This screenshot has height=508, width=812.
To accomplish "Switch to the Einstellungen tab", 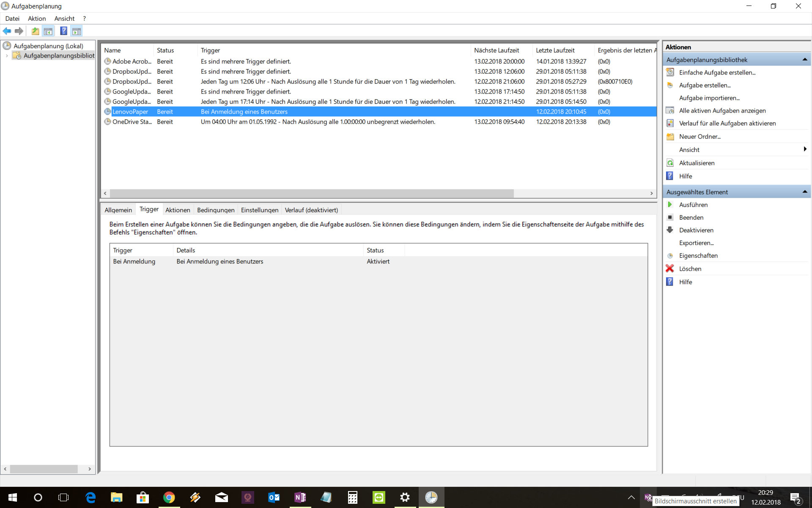I will click(x=260, y=210).
